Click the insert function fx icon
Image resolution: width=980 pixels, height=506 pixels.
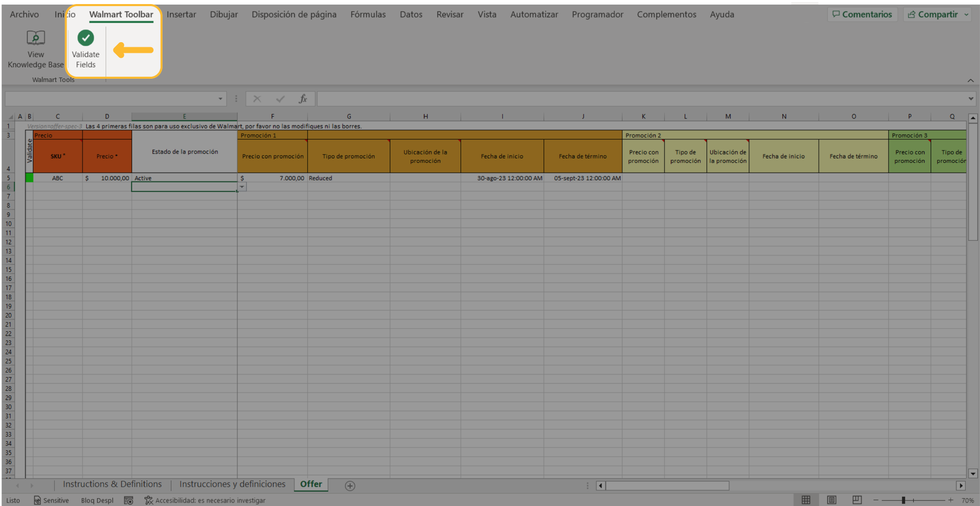(x=303, y=99)
